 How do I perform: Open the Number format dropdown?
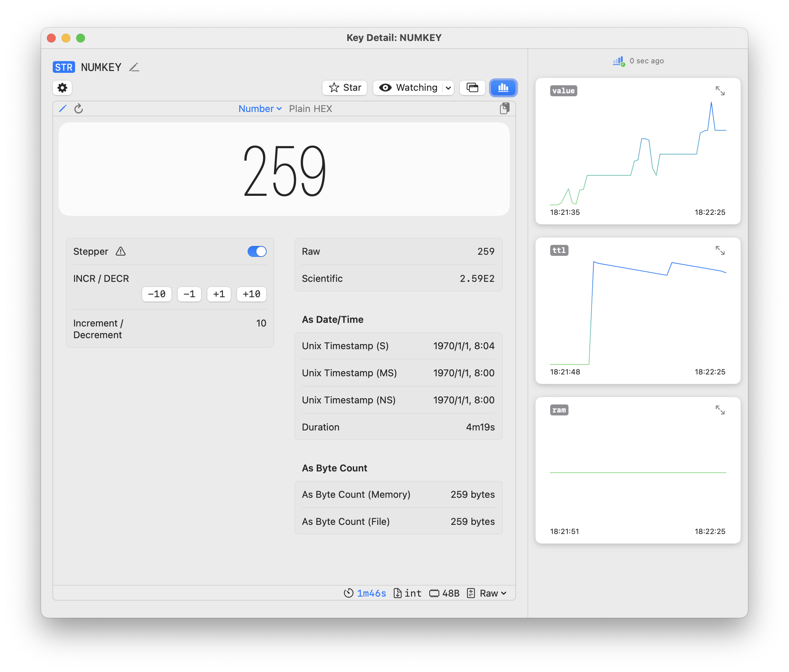coord(260,109)
